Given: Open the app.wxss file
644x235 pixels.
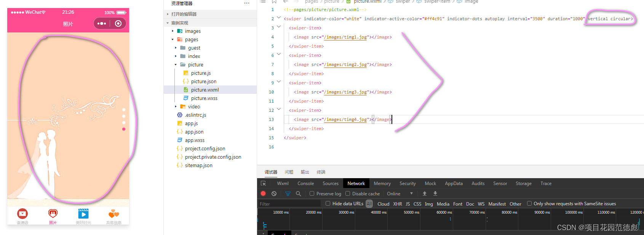Looking at the screenshot, I should (x=195, y=140).
